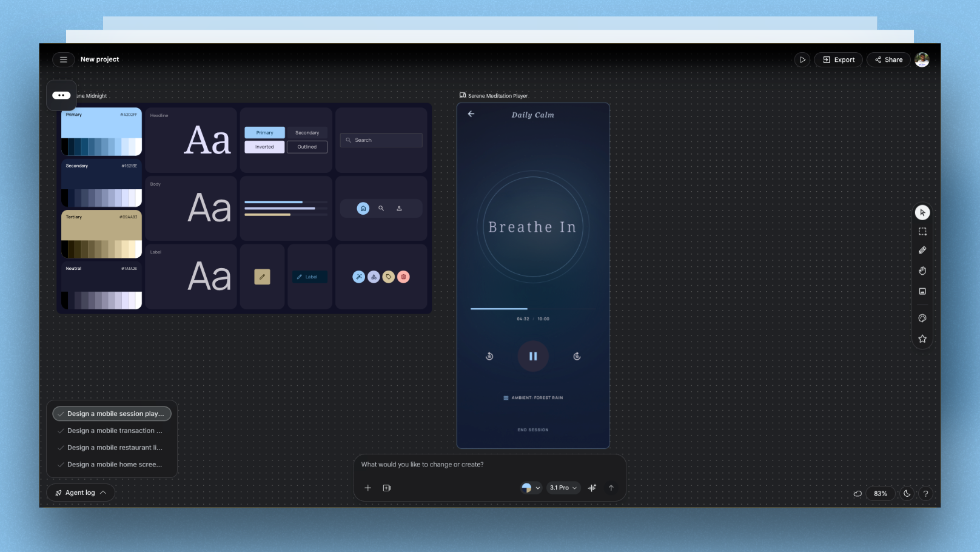Toggle dark mode with the moon icon
The height and width of the screenshot is (552, 980).
pyautogui.click(x=907, y=493)
